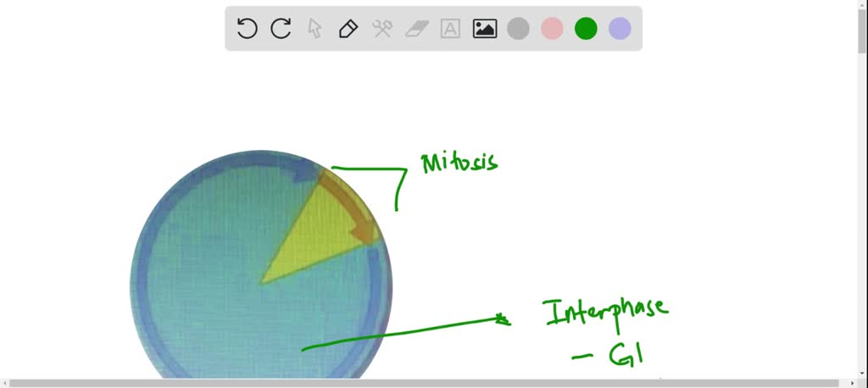Select the pointer selection tool
Screen dimensions: 868x388
coord(314,28)
